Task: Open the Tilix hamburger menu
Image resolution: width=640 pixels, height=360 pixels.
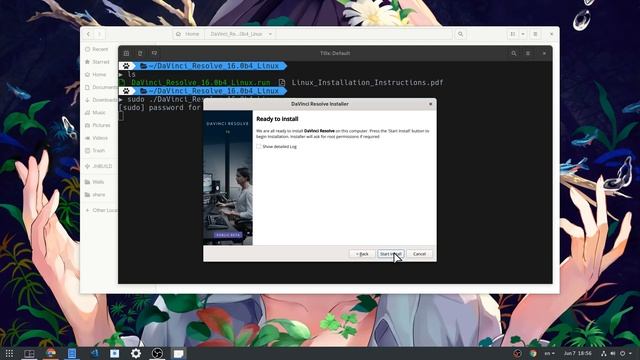Action: (x=528, y=53)
